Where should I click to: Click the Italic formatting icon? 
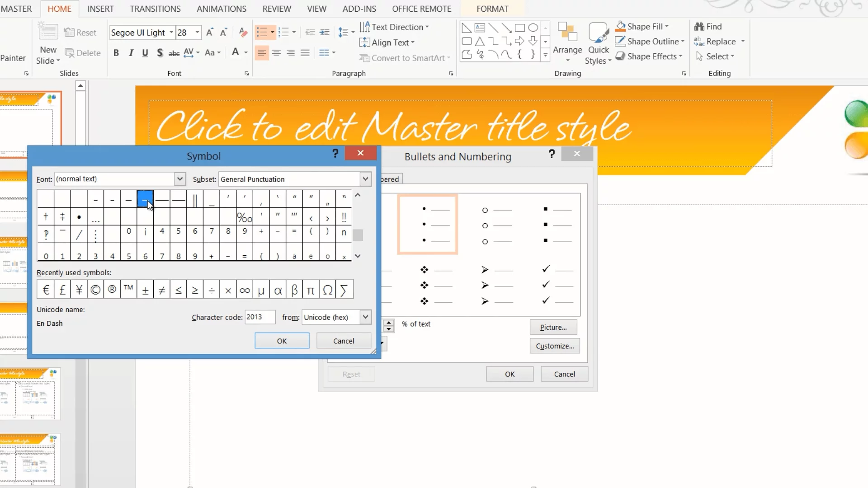131,53
